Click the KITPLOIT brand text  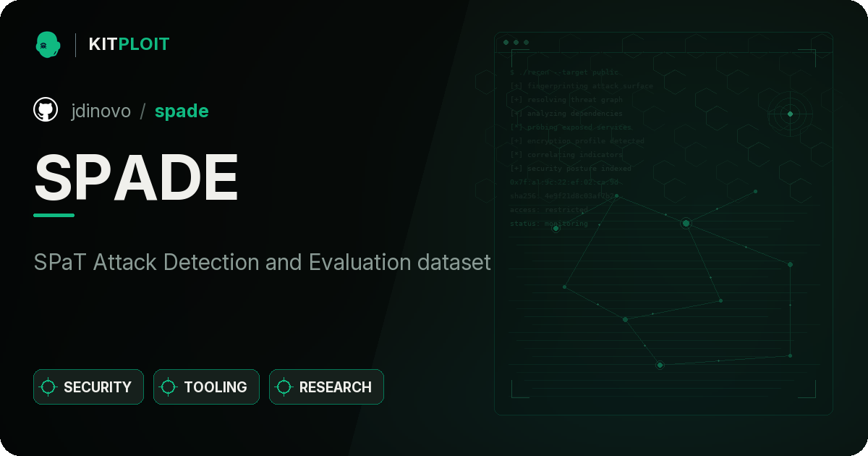tap(129, 44)
